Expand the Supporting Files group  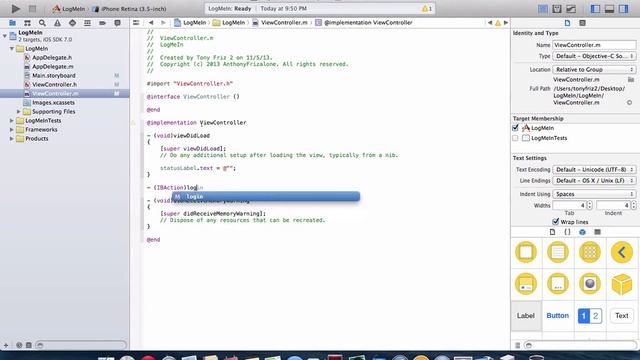coord(18,111)
